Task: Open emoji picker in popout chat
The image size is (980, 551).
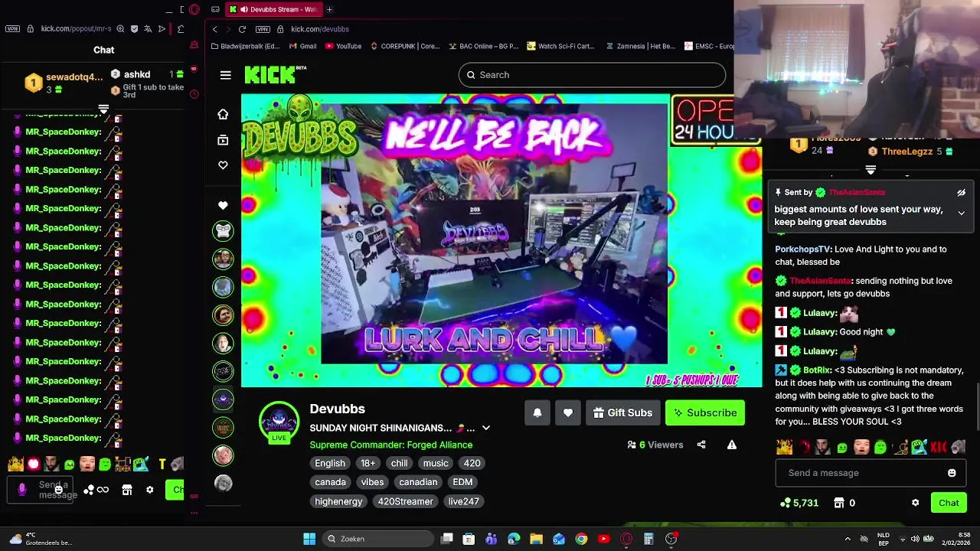Action: tap(58, 490)
